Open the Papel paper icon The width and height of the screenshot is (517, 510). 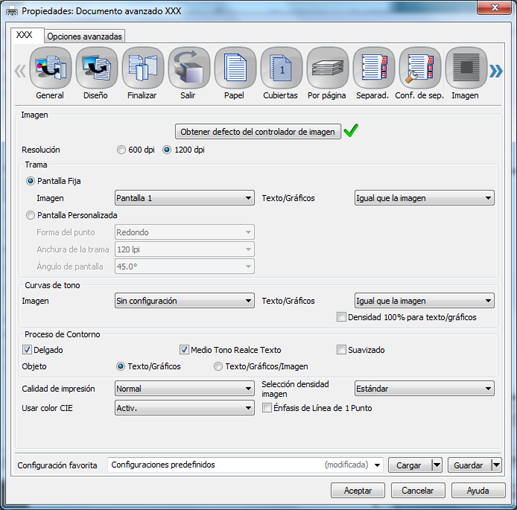click(235, 68)
